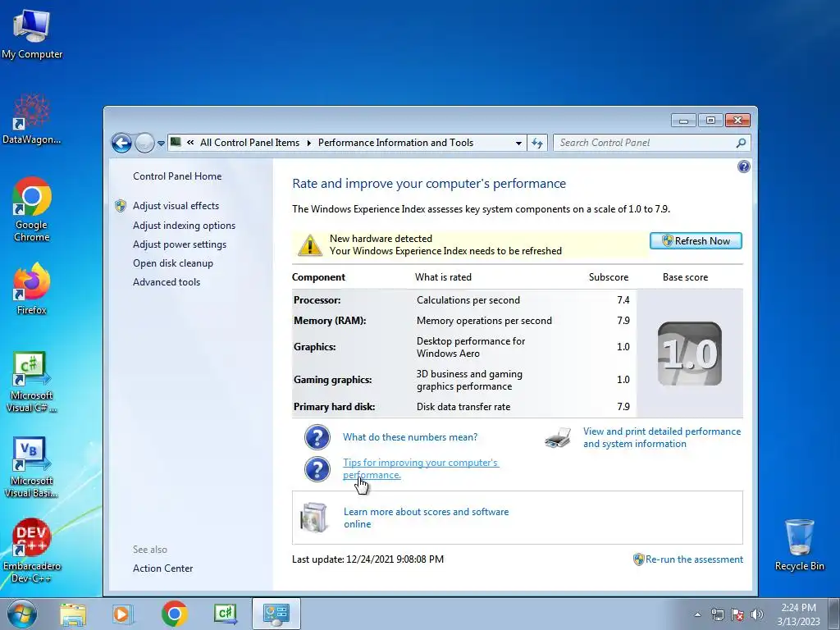Open Adjust power settings

pyautogui.click(x=180, y=244)
